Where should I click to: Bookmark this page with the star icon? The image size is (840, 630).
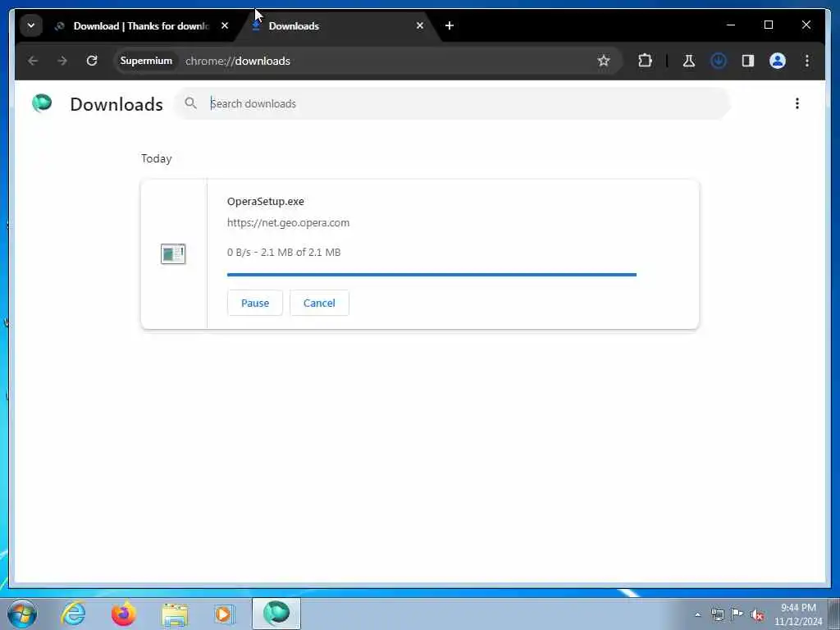(x=604, y=61)
